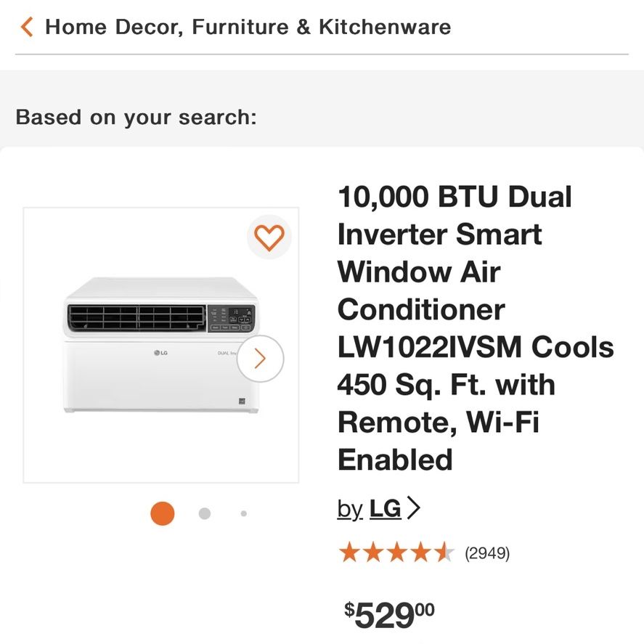Image resolution: width=644 pixels, height=644 pixels.
Task: Click the first orange rating star
Action: coord(349,553)
